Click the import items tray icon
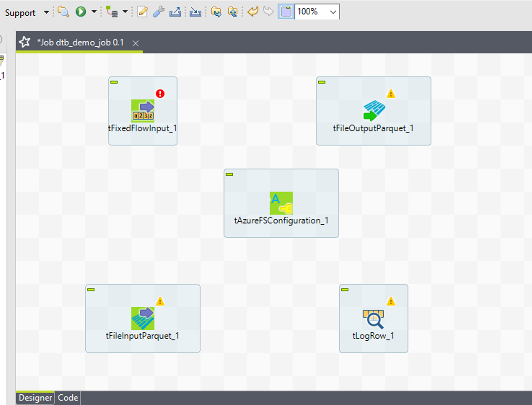 pyautogui.click(x=195, y=12)
